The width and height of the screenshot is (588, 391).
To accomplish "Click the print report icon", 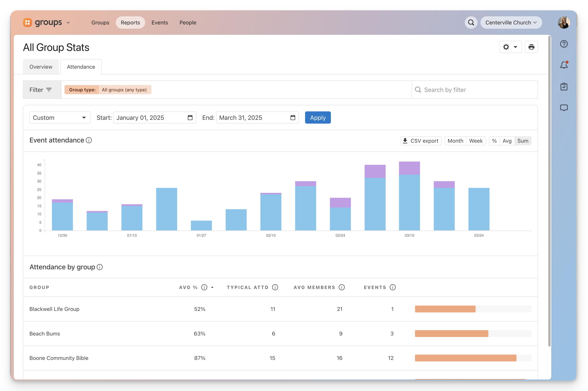I will pyautogui.click(x=531, y=47).
